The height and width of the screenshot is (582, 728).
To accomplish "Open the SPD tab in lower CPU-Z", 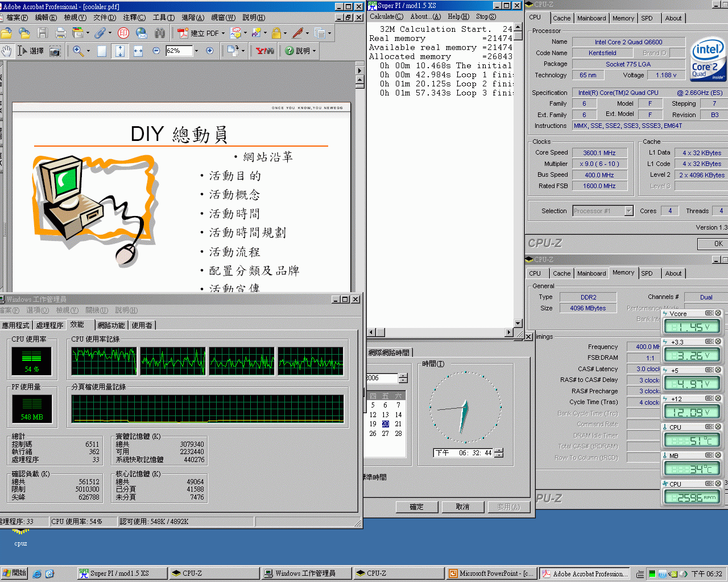I will tap(647, 273).
